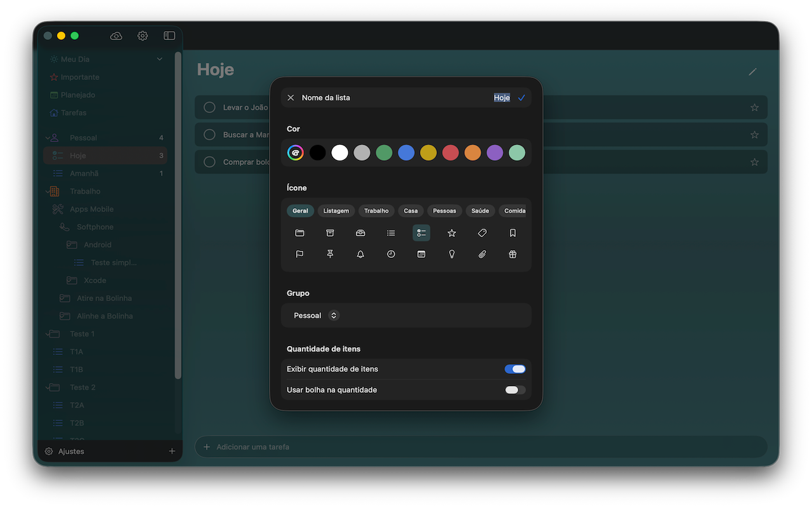Screen dimensions: 812x508
Task: Collapse the Trabalho group in sidebar
Action: click(48, 191)
